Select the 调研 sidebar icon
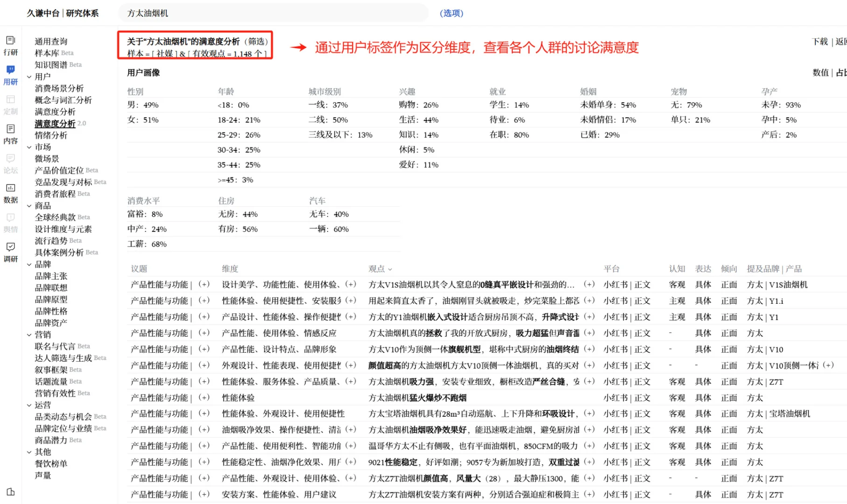The width and height of the screenshot is (847, 504). (x=11, y=252)
